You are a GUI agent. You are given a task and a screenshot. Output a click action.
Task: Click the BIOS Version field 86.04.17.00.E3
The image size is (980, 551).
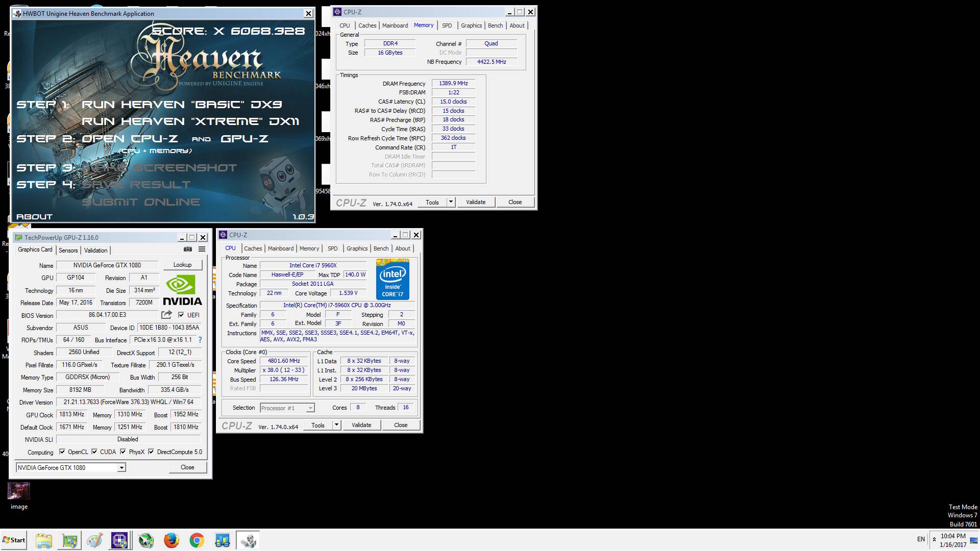pyautogui.click(x=107, y=315)
